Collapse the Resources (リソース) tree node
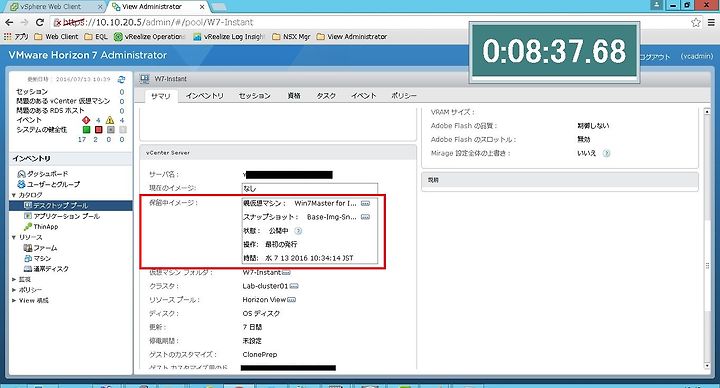The width and height of the screenshot is (720, 388). 14,237
